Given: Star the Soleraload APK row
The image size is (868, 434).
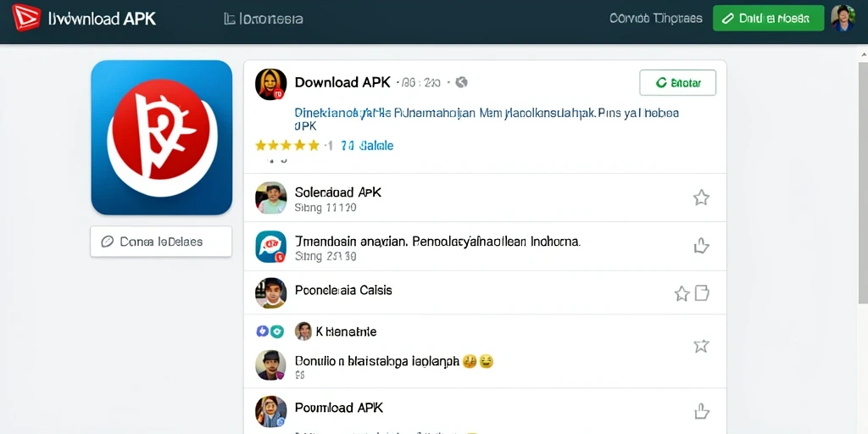Looking at the screenshot, I should [701, 198].
